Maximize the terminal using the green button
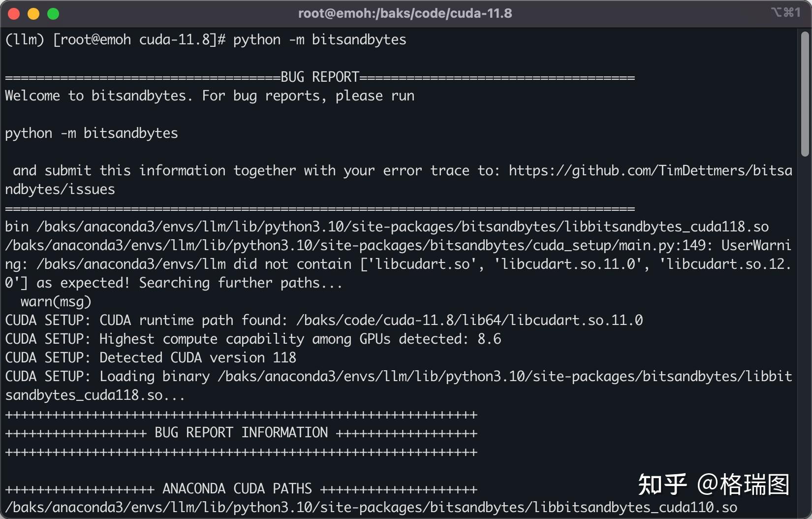The image size is (812, 519). (x=53, y=14)
